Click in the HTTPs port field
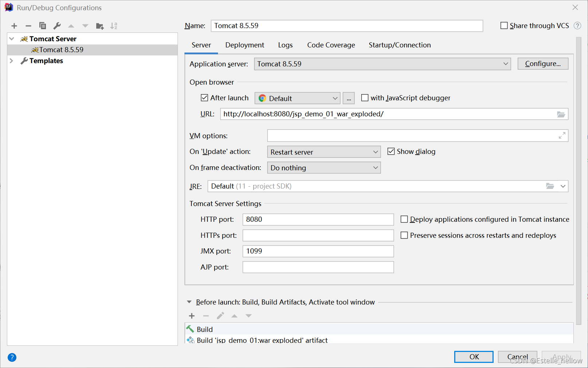This screenshot has height=368, width=588. pos(318,235)
